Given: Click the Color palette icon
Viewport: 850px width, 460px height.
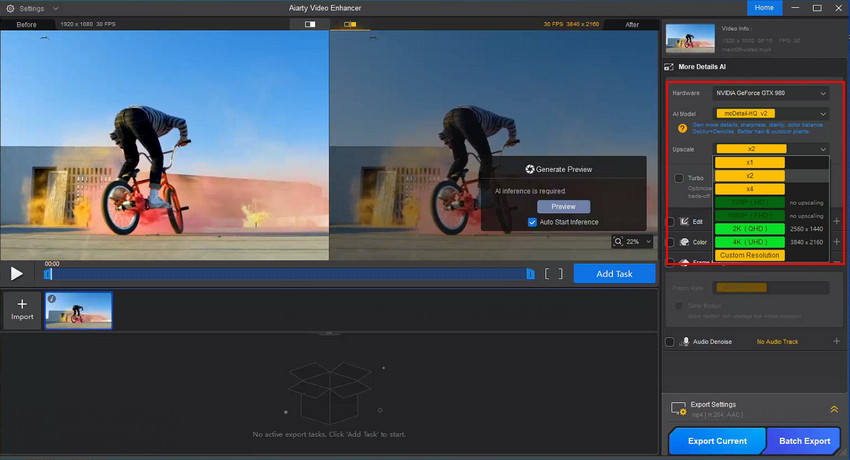Looking at the screenshot, I should pos(684,242).
